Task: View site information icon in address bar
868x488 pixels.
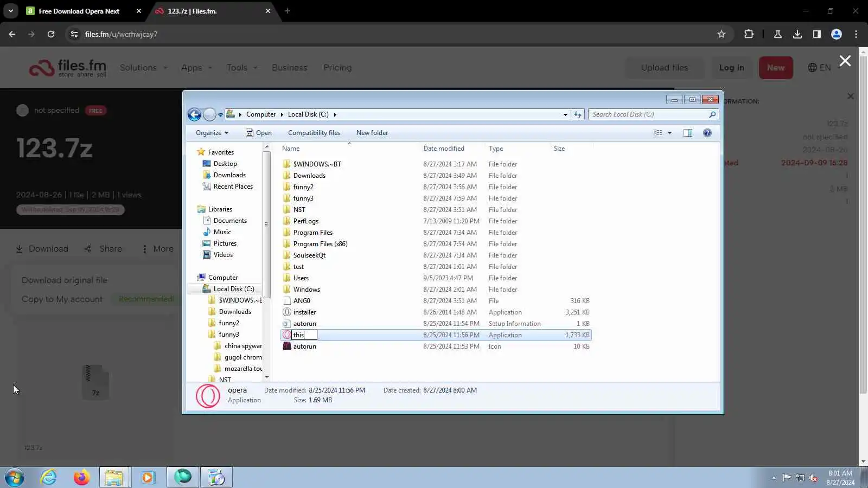Action: [74, 34]
